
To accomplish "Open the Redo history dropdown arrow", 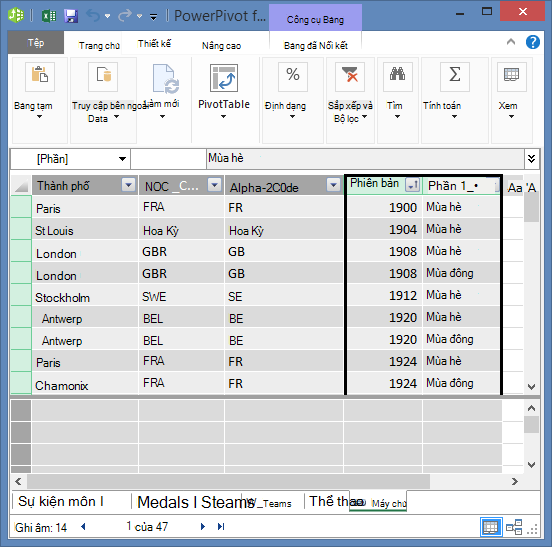I will pos(140,16).
